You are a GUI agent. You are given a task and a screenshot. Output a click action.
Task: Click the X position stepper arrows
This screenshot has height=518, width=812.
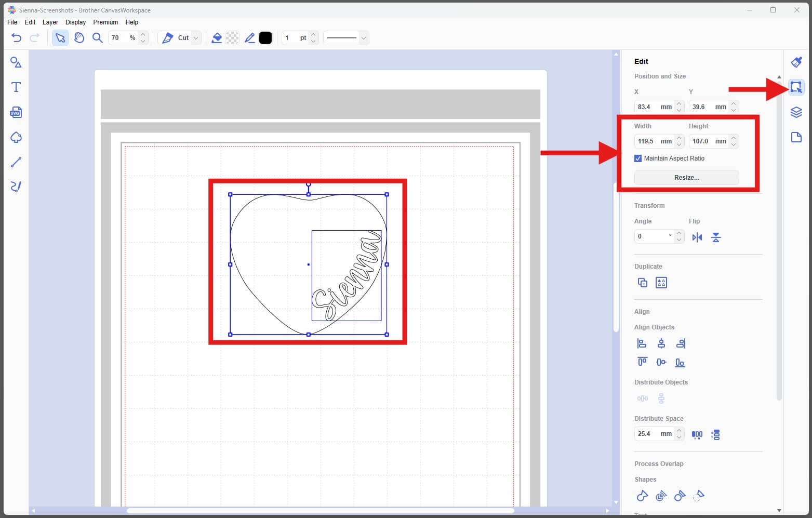[679, 107]
